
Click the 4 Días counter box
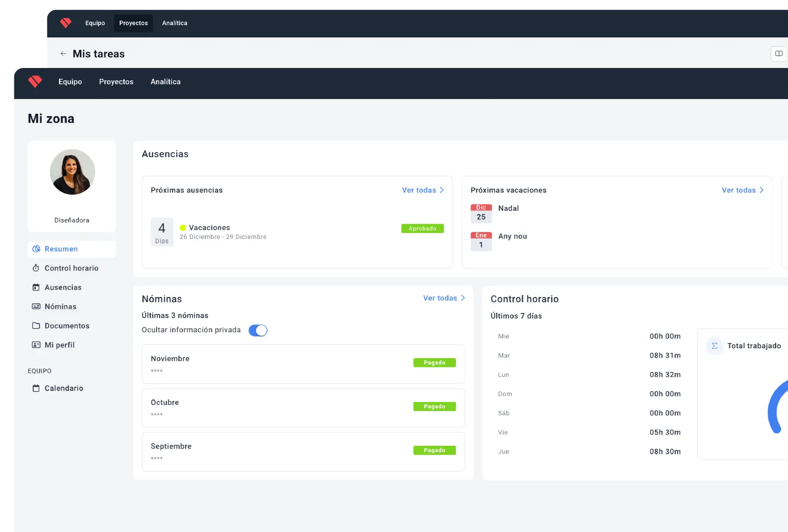[x=162, y=232]
